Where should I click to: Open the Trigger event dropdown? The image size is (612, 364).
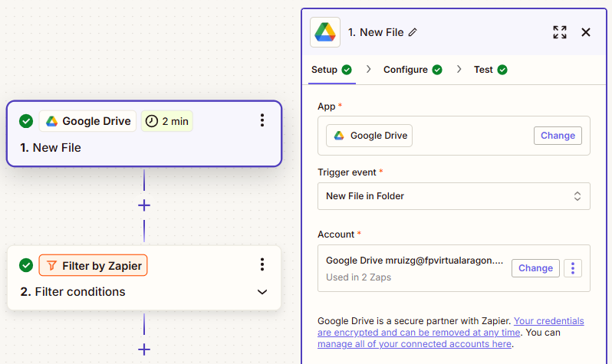tap(453, 196)
